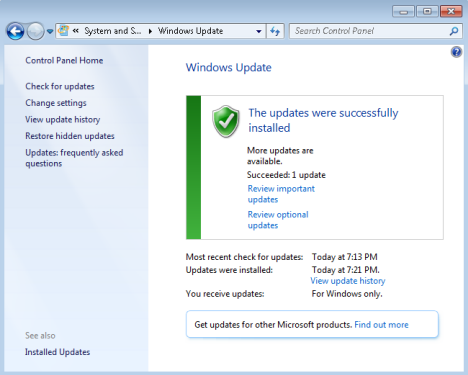Viewport: 468px width, 375px height.
Task: Select Windows Update breadcrumb item
Action: click(x=190, y=31)
